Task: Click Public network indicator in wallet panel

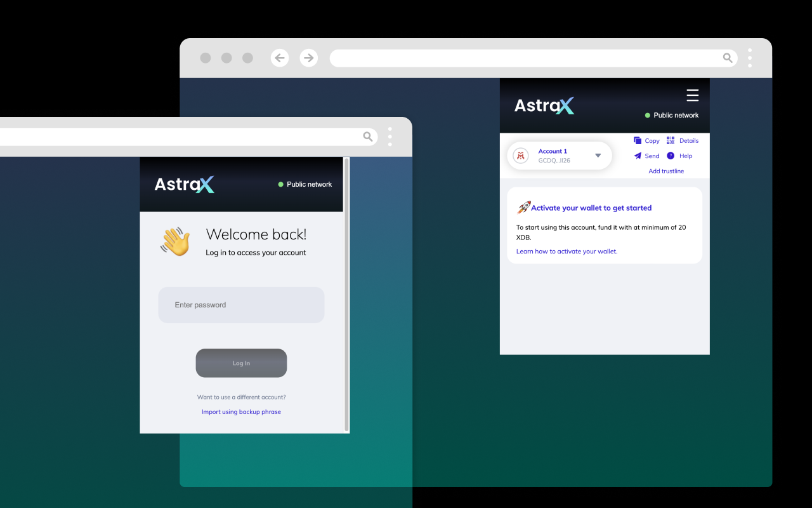Action: coord(672,116)
